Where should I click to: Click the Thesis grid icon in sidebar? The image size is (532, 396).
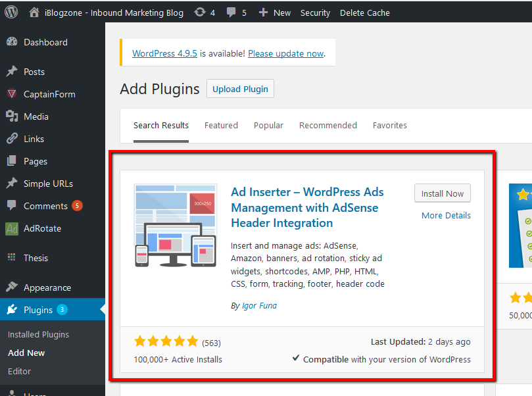(12, 257)
